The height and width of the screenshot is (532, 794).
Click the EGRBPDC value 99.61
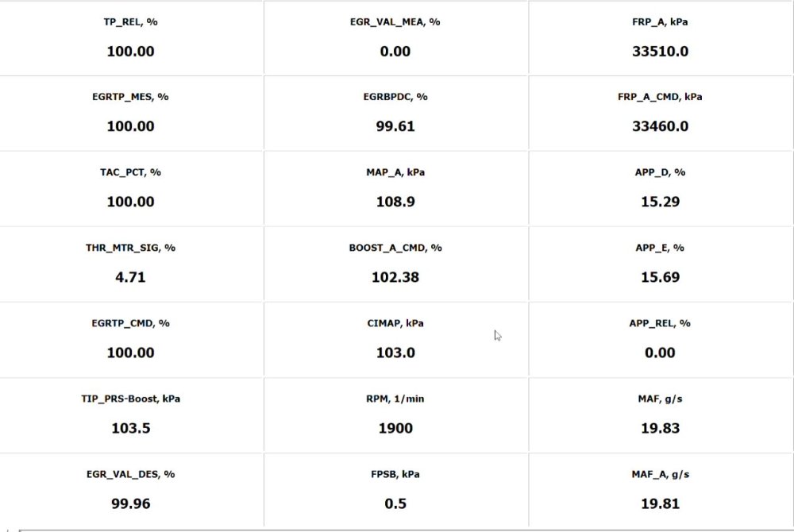395,126
